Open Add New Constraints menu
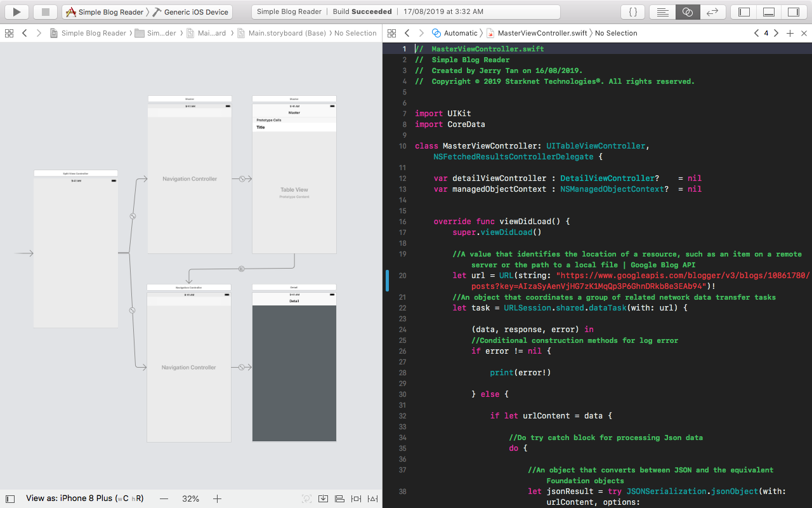This screenshot has width=812, height=508. tap(356, 499)
